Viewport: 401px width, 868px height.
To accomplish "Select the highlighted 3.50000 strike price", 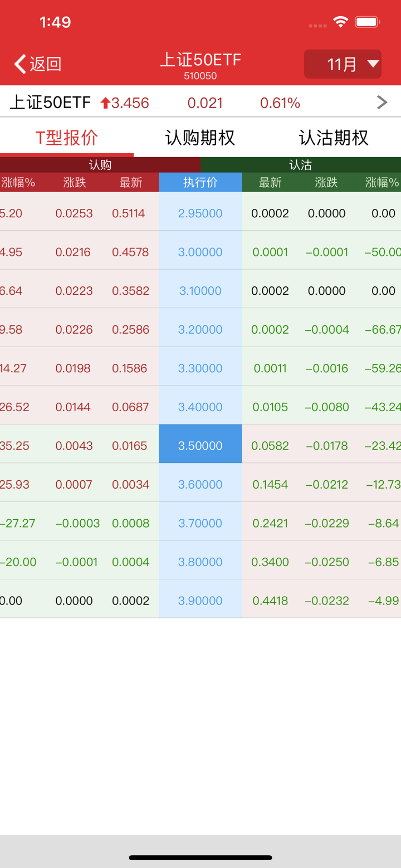I will pyautogui.click(x=200, y=446).
